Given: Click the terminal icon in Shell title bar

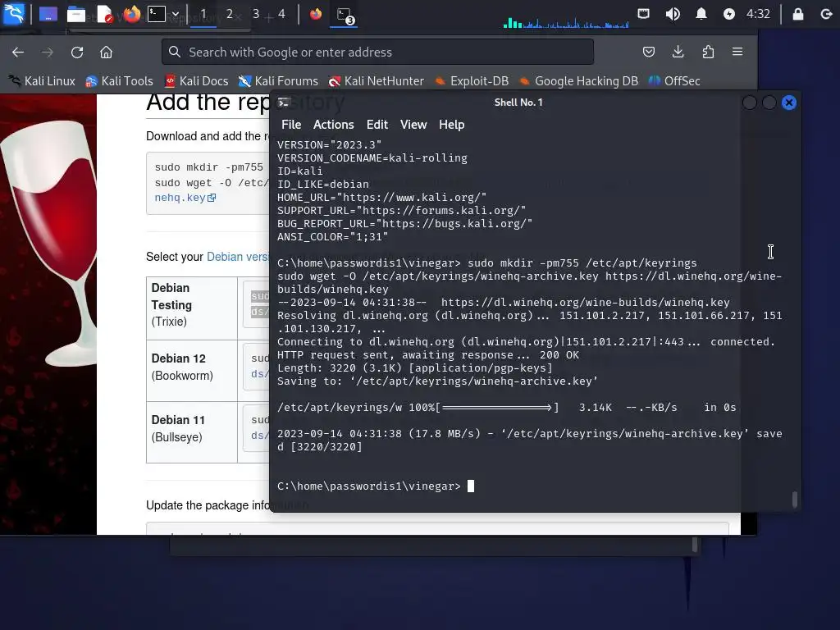Looking at the screenshot, I should tap(284, 103).
